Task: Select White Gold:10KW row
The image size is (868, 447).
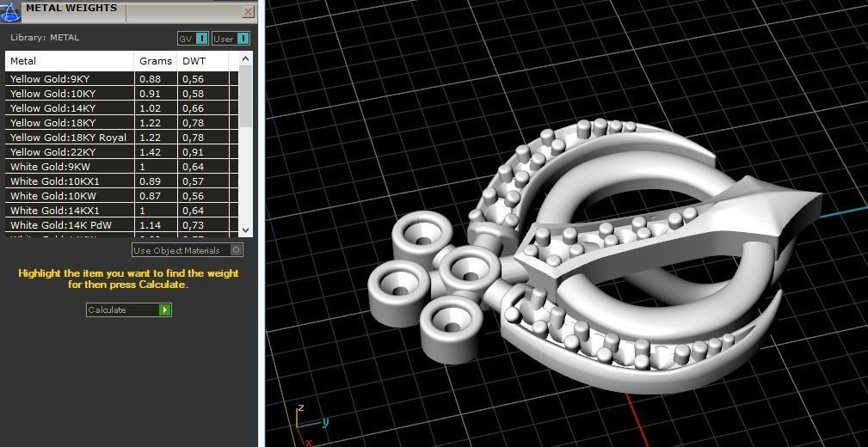Action: (x=122, y=196)
